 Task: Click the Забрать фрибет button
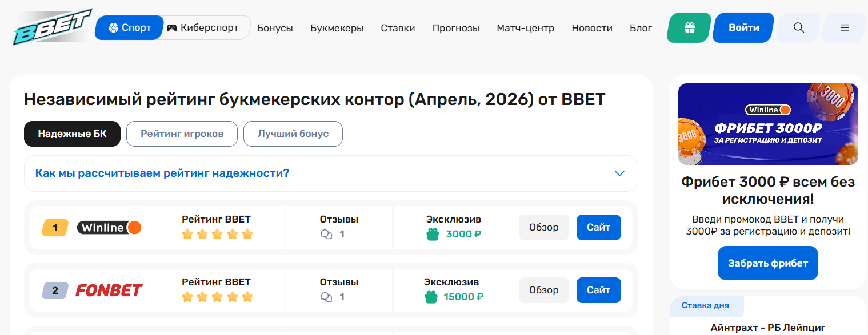click(768, 263)
